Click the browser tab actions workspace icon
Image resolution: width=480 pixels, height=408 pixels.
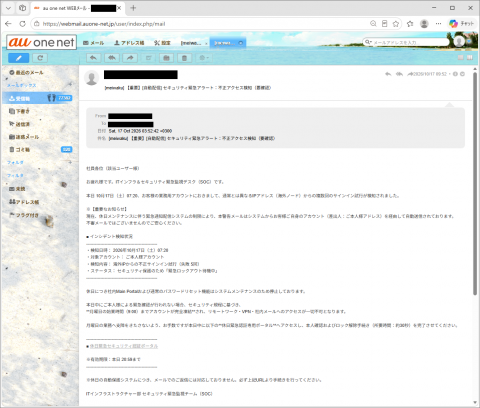coord(22,8)
